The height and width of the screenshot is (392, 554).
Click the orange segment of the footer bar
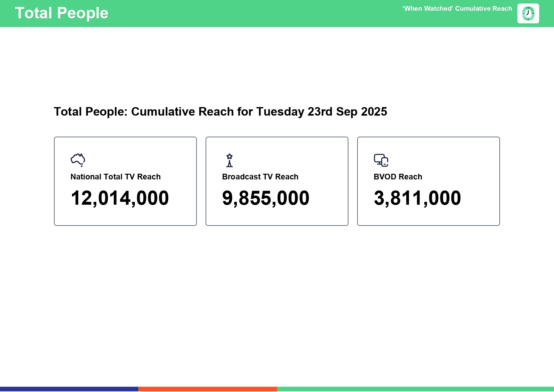click(x=208, y=389)
